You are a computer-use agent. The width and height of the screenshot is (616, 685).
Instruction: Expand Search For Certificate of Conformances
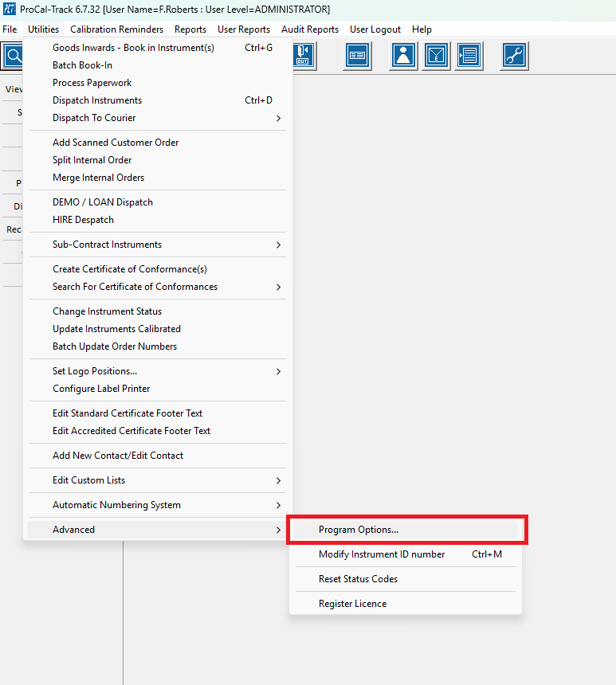click(x=158, y=287)
